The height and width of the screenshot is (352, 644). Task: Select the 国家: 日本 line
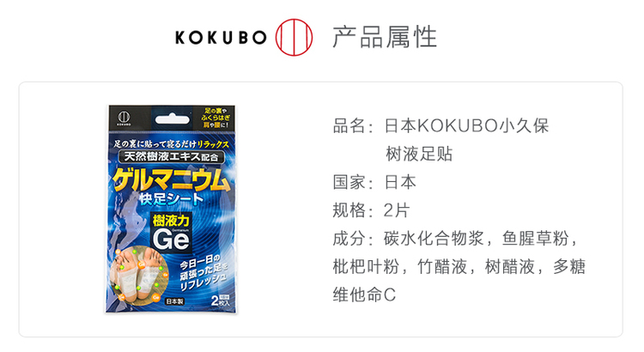(x=374, y=182)
